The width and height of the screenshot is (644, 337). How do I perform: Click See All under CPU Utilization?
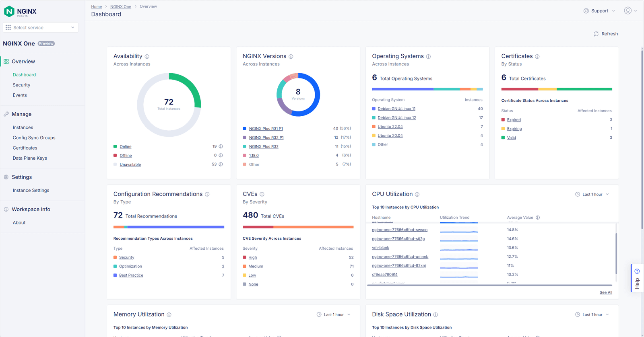(605, 292)
